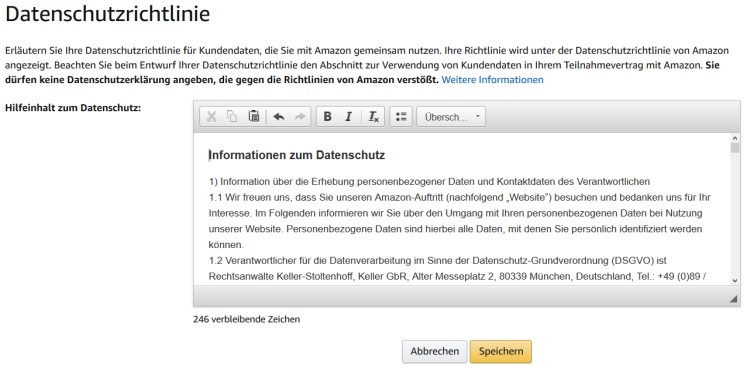The height and width of the screenshot is (368, 747).
Task: Click the Paste clipboard icon
Action: point(254,116)
